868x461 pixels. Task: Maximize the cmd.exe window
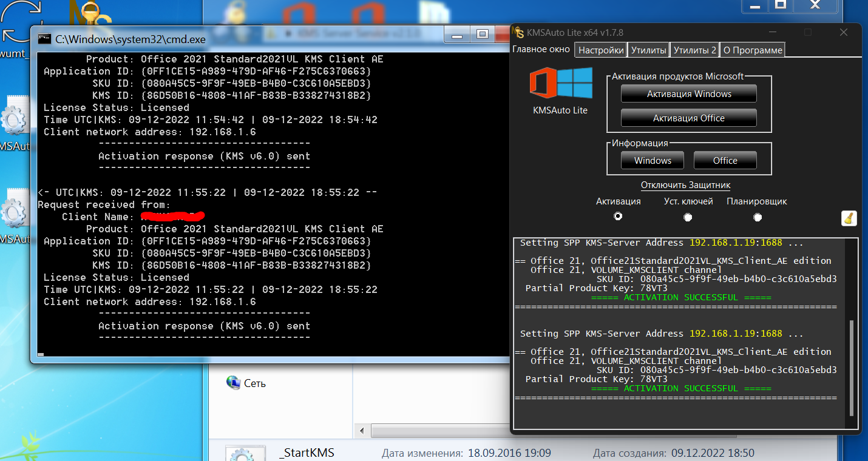(x=483, y=33)
